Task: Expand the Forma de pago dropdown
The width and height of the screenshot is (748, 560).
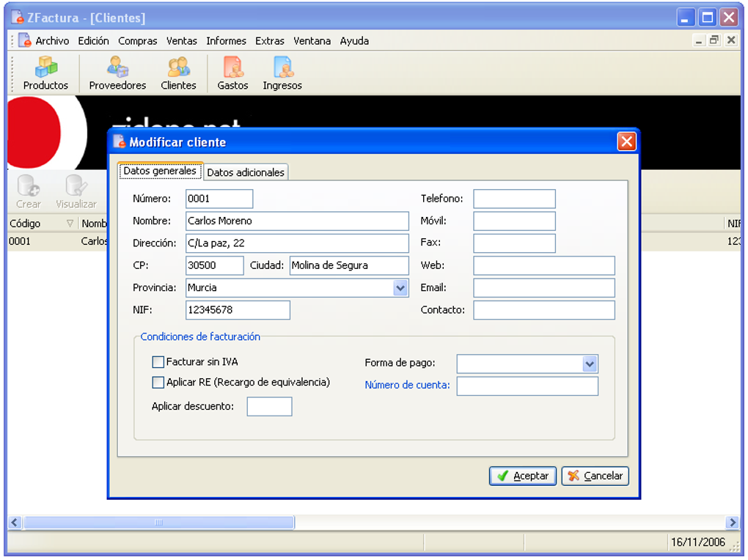Action: point(590,364)
